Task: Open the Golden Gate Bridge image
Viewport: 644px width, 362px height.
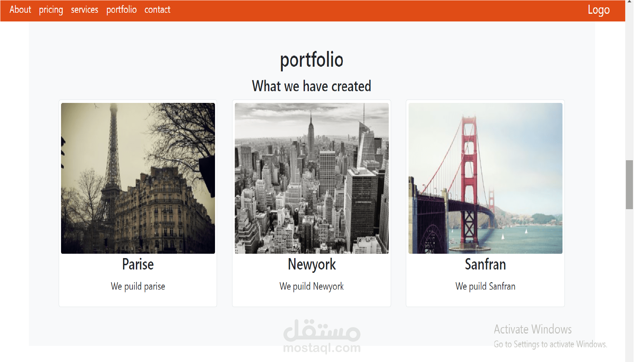Action: click(x=485, y=178)
